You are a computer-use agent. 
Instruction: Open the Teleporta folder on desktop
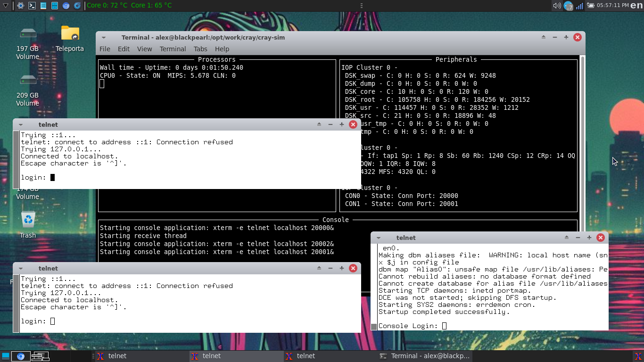[x=70, y=39]
